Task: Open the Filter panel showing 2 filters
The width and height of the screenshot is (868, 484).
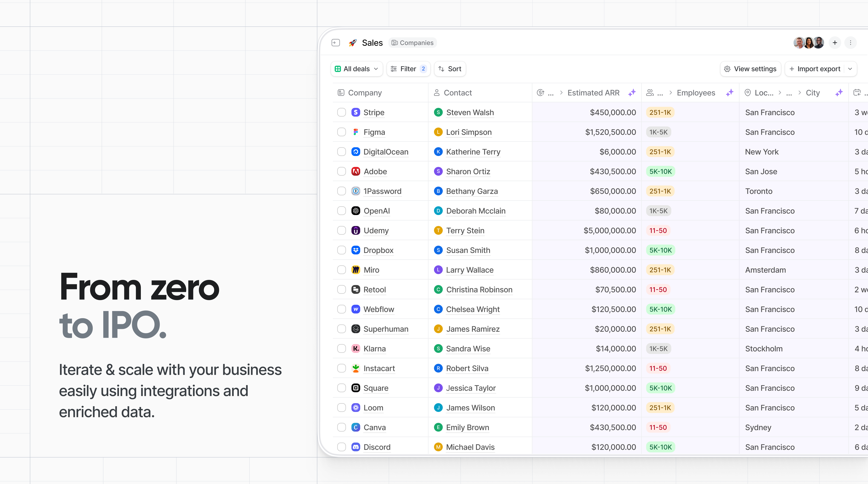Action: click(408, 69)
